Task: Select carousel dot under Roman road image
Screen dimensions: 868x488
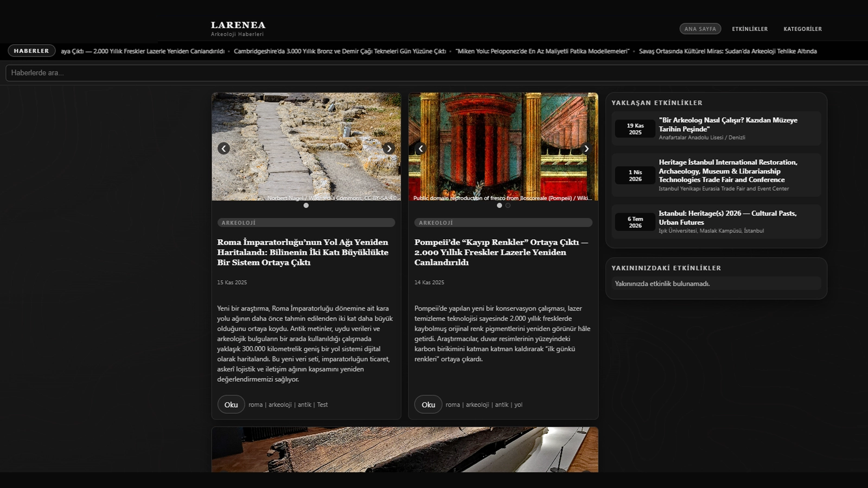Action: tap(306, 206)
